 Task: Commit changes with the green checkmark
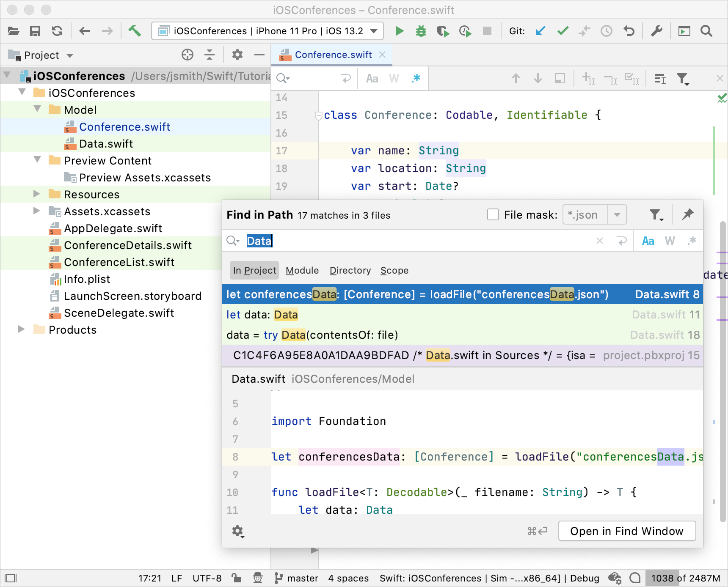pos(563,31)
